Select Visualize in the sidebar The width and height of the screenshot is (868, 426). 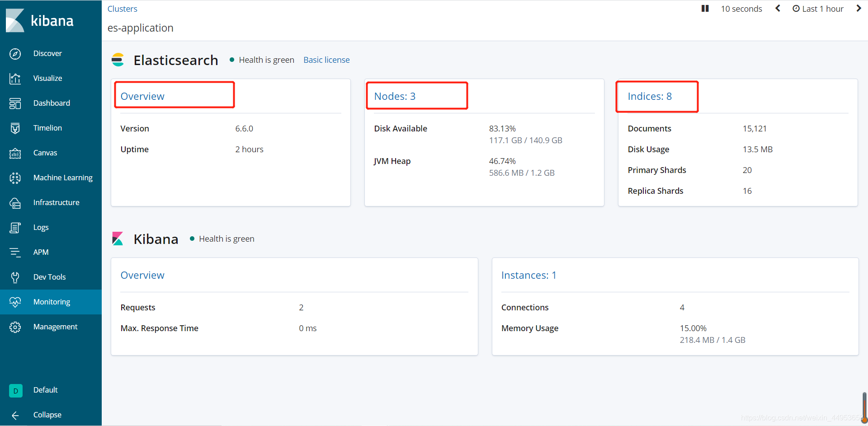47,78
